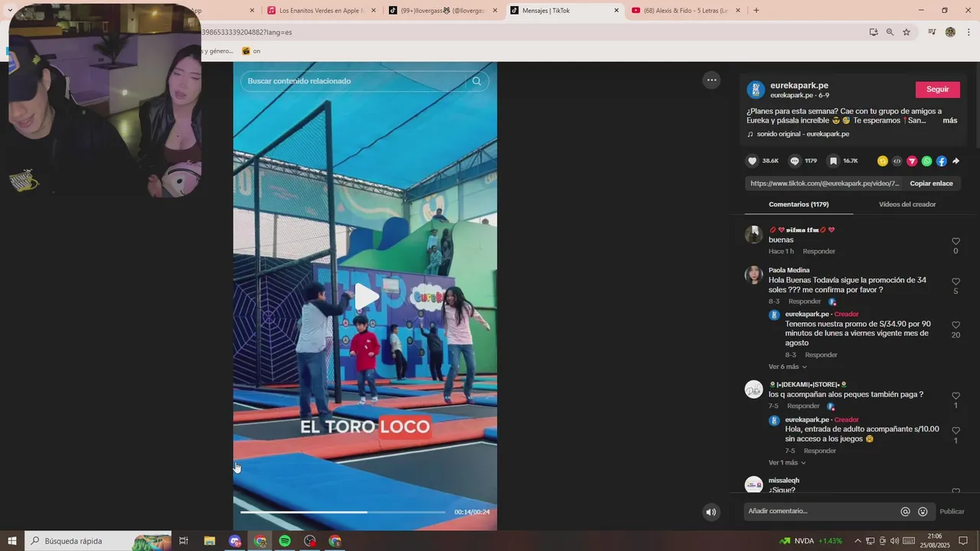Click the Búsqueda rápida taskbar search box
The image size is (980, 551).
point(98,541)
